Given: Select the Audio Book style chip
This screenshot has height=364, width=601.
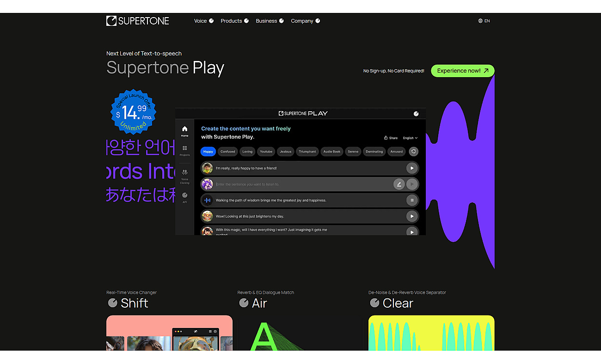Looking at the screenshot, I should [332, 152].
